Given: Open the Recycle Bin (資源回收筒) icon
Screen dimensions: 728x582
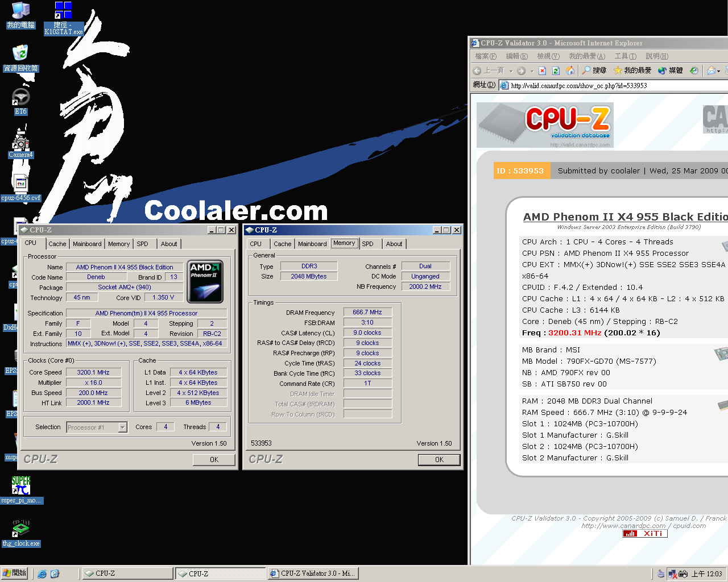Looking at the screenshot, I should tap(20, 59).
